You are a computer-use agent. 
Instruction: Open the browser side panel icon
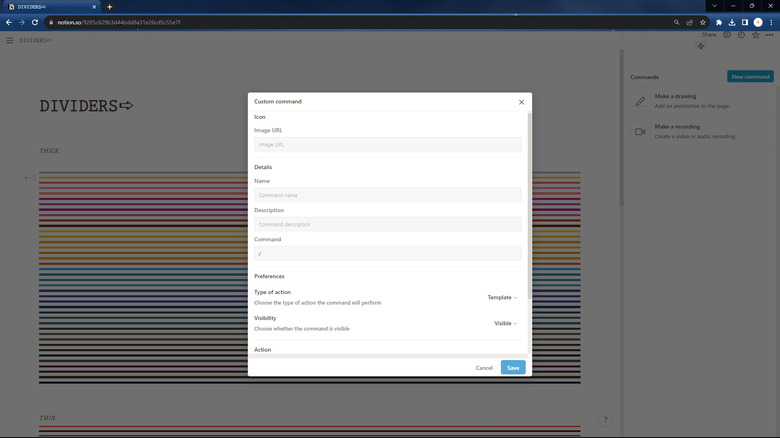745,22
